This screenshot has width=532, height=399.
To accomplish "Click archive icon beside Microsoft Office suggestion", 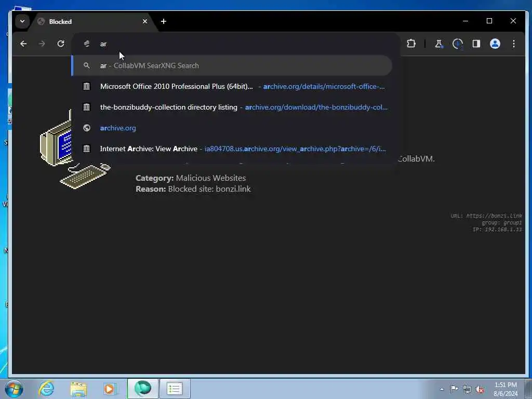I will pos(87,87).
